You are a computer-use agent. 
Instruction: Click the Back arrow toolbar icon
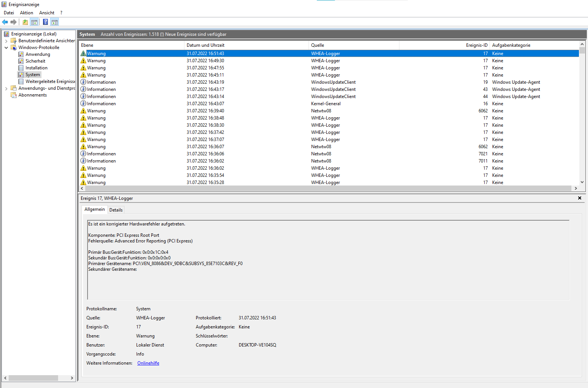(x=5, y=22)
